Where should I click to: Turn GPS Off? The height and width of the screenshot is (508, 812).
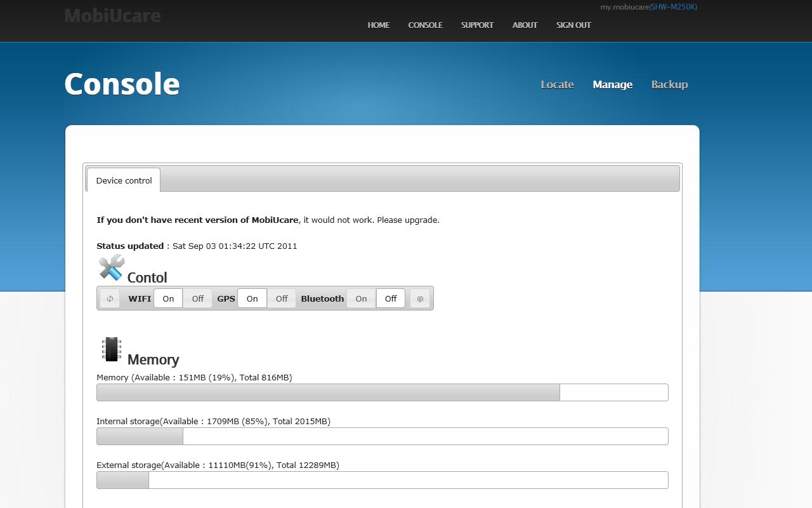click(x=282, y=298)
